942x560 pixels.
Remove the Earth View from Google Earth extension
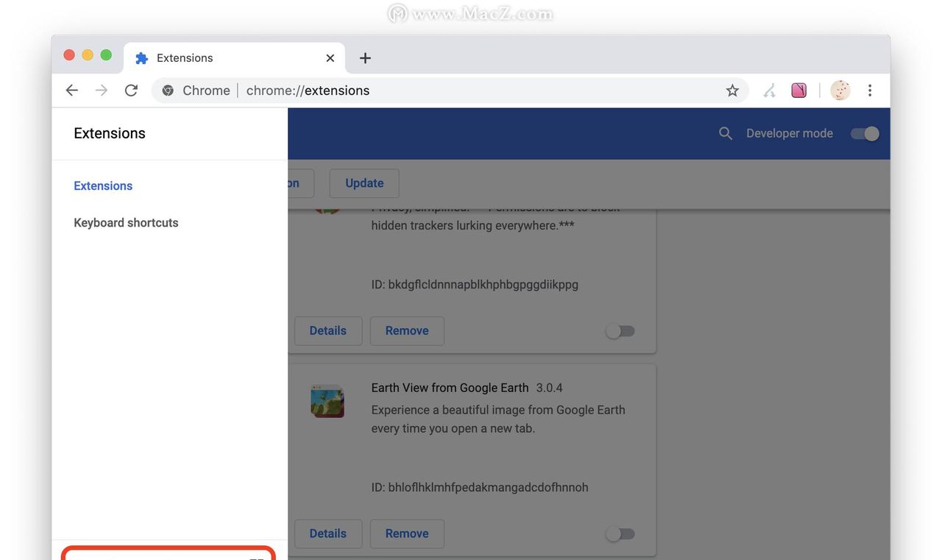[x=406, y=534]
